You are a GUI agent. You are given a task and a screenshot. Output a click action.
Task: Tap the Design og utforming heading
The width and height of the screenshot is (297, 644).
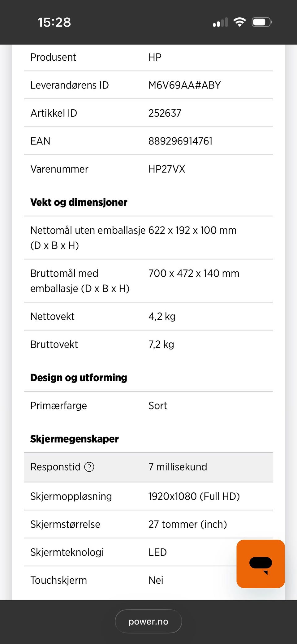point(79,378)
